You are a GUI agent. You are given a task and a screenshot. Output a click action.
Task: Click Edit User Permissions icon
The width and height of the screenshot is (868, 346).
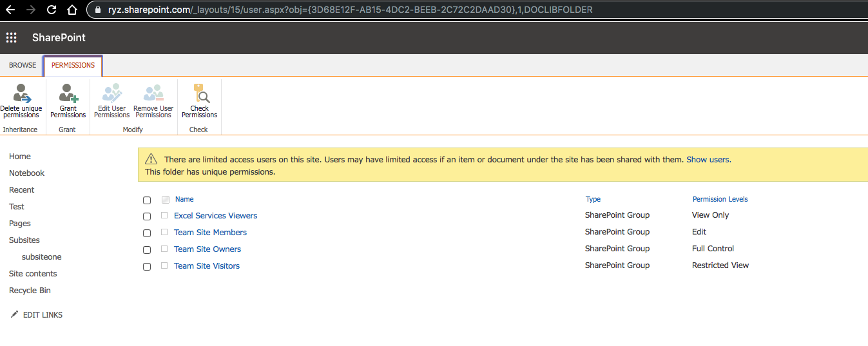[x=111, y=93]
